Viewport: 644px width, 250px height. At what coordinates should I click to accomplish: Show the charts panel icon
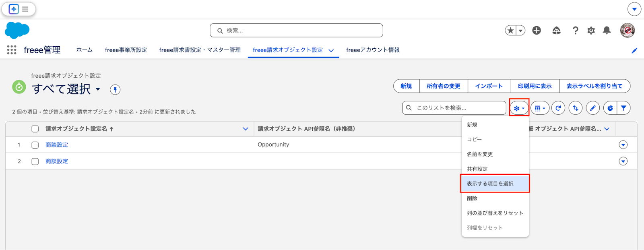click(610, 108)
